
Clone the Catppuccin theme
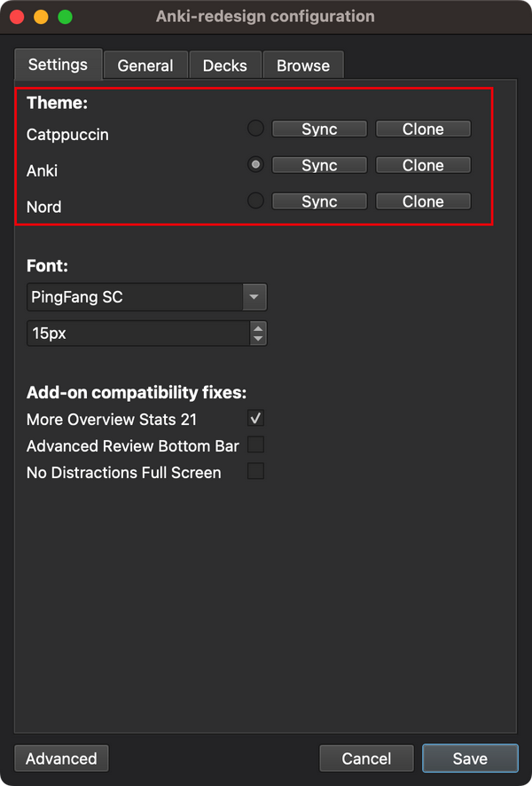pos(423,129)
